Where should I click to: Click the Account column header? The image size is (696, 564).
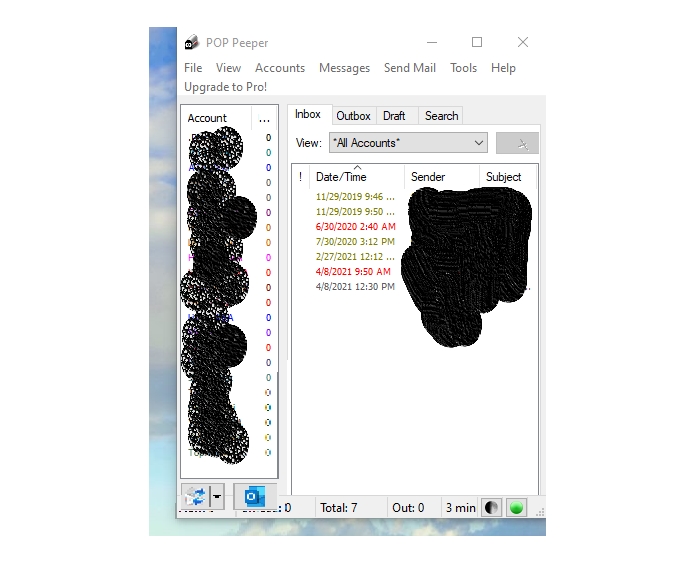click(x=216, y=118)
